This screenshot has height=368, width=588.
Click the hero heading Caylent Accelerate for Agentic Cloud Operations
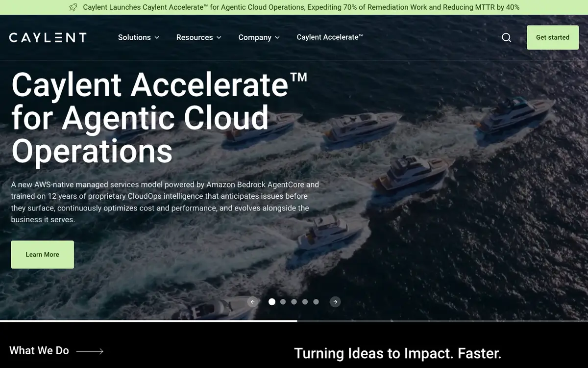(159, 118)
